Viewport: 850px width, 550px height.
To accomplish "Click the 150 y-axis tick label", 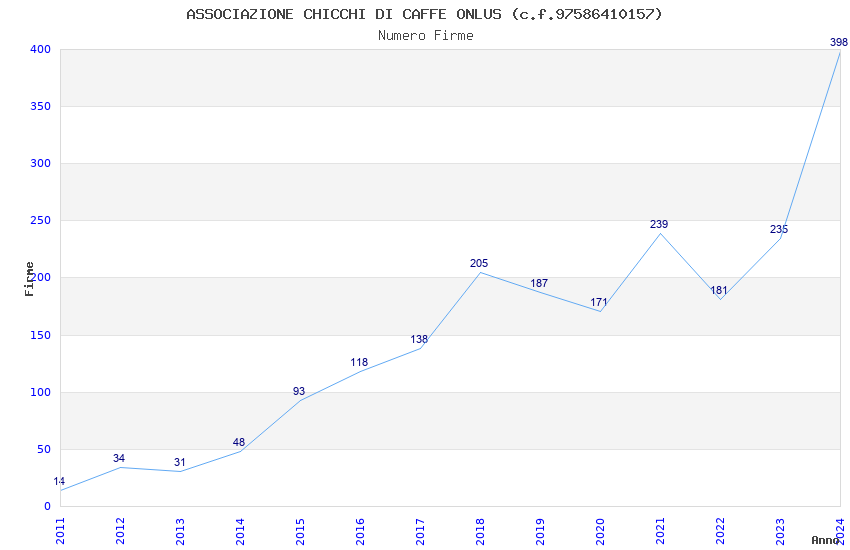I will click(x=41, y=335).
